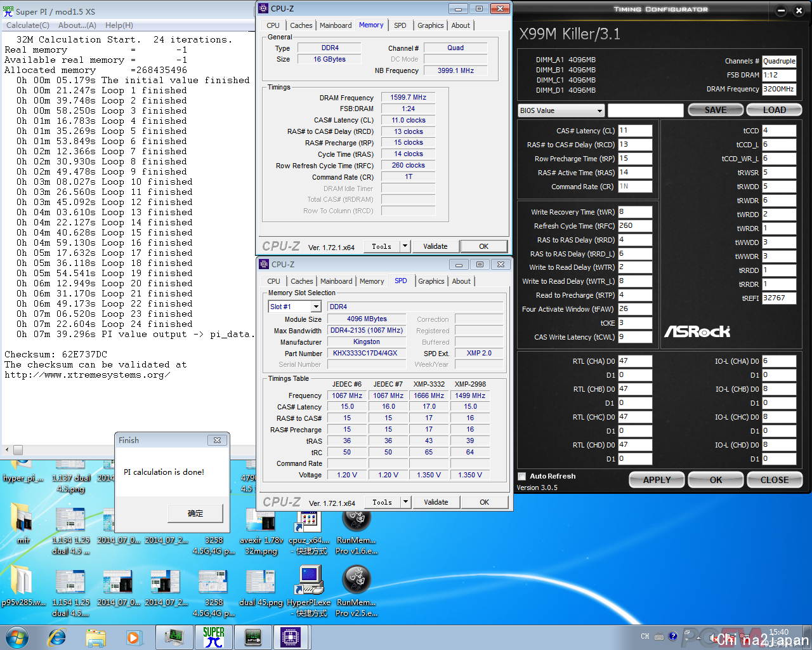
Task: Click the tREFI value field
Action: (x=779, y=298)
